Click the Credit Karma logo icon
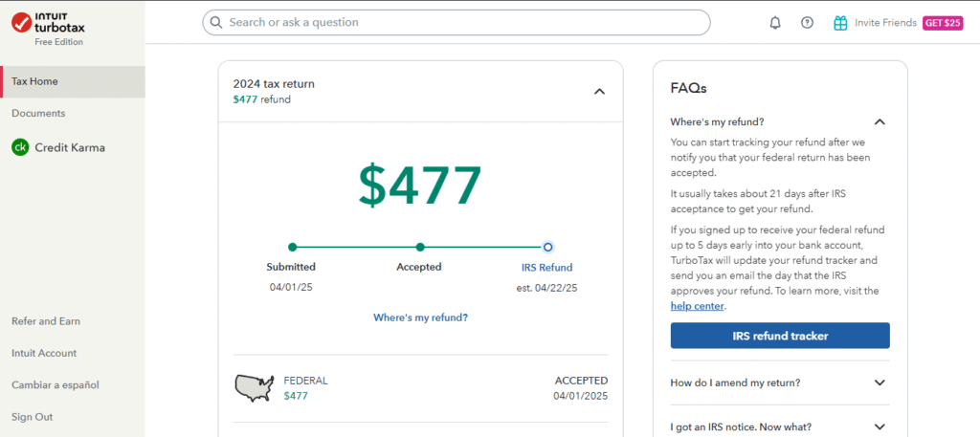Screen dimensions: 980x437 point(20,147)
